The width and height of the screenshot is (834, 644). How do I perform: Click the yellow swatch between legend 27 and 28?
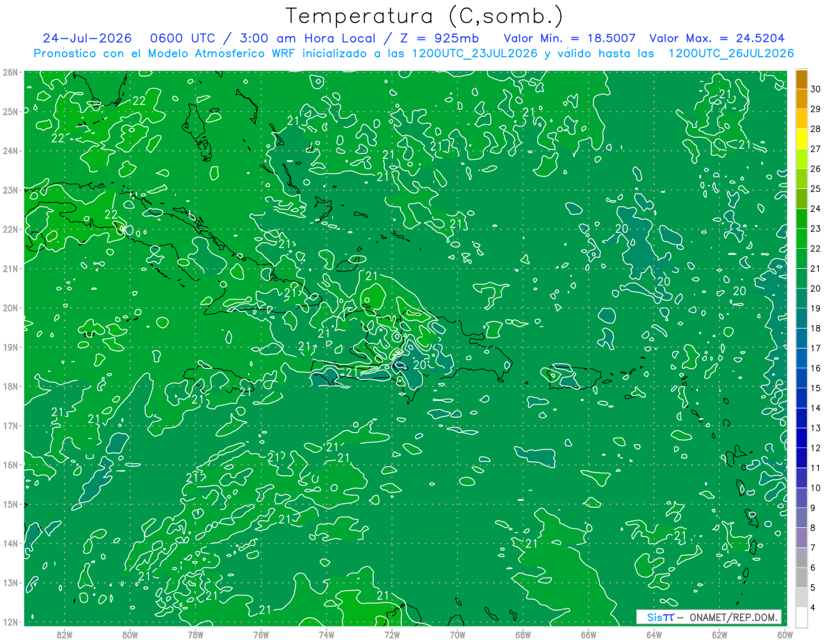[801, 139]
